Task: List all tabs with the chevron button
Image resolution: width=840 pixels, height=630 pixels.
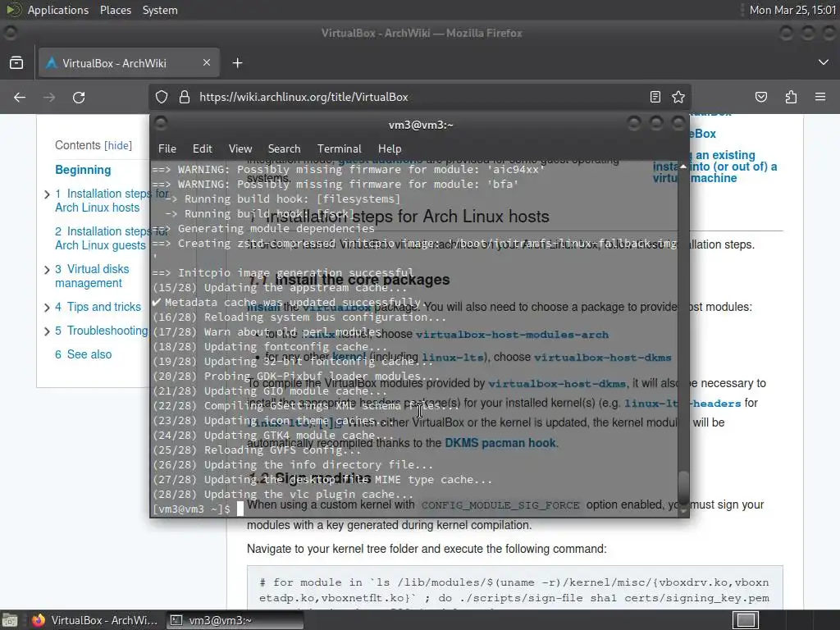Action: point(824,62)
